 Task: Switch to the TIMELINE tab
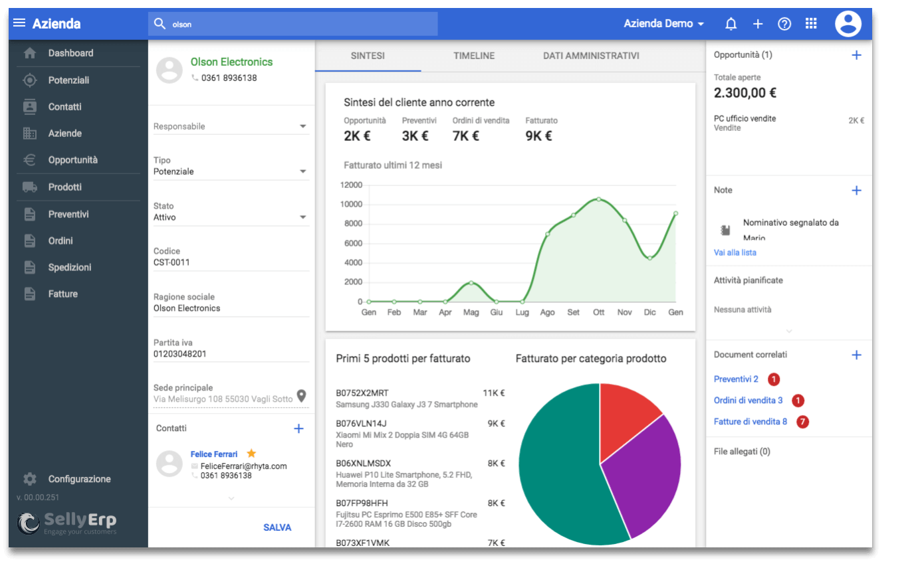[x=474, y=56]
